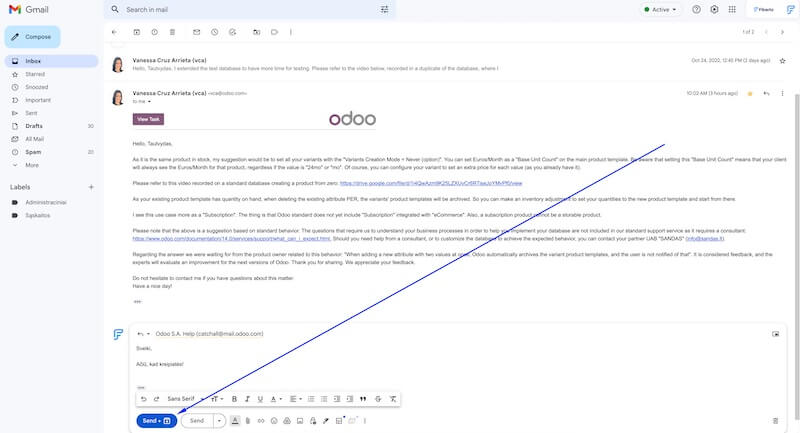Show search options filter icon
The width and height of the screenshot is (800, 433).
tap(385, 10)
